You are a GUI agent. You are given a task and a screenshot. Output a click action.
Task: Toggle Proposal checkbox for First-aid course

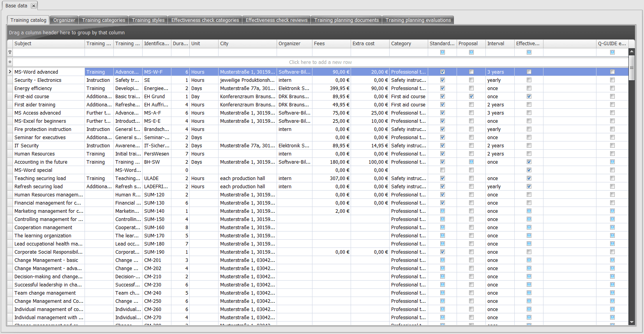(x=471, y=96)
